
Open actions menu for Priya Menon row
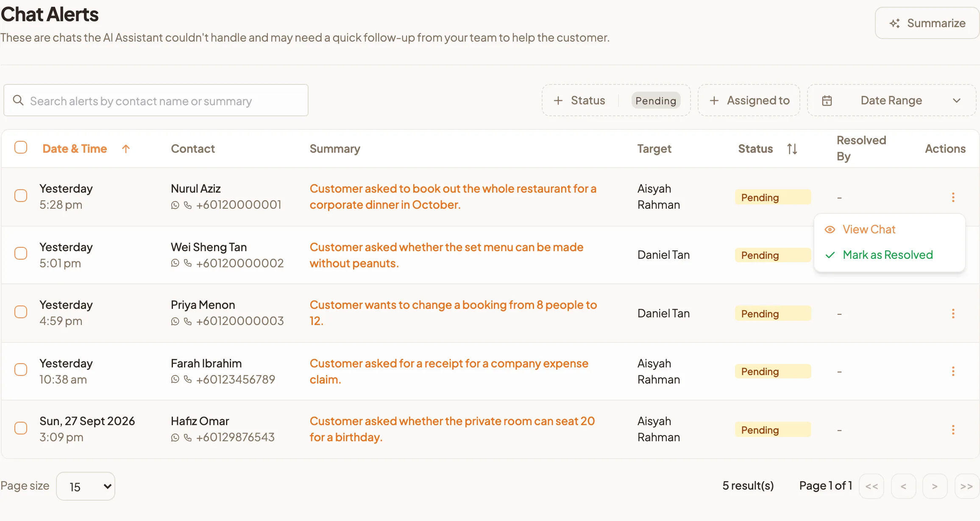pyautogui.click(x=953, y=314)
